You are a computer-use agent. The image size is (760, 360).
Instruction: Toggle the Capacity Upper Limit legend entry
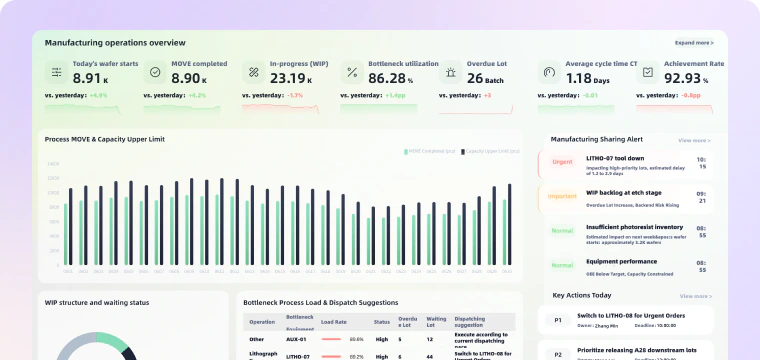coord(491,152)
